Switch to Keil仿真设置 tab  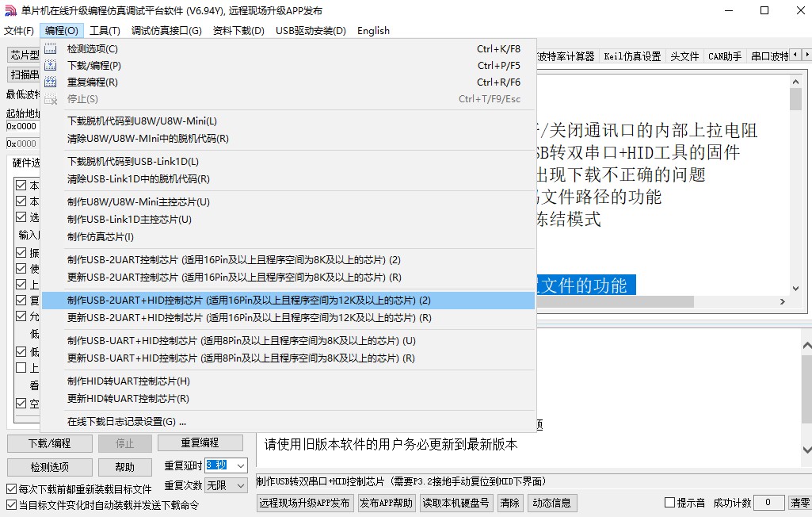[x=632, y=56]
